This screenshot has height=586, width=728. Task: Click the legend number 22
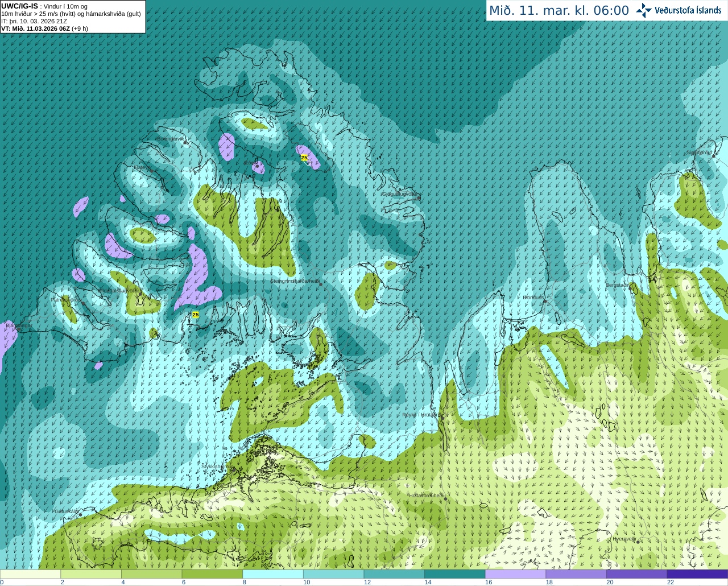tap(671, 582)
